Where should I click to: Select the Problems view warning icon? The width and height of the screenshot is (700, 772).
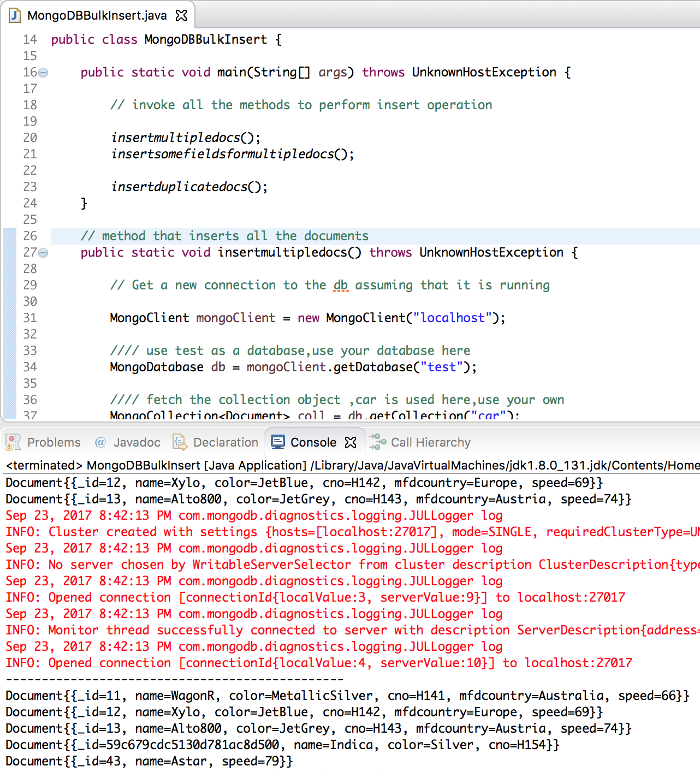click(x=12, y=442)
